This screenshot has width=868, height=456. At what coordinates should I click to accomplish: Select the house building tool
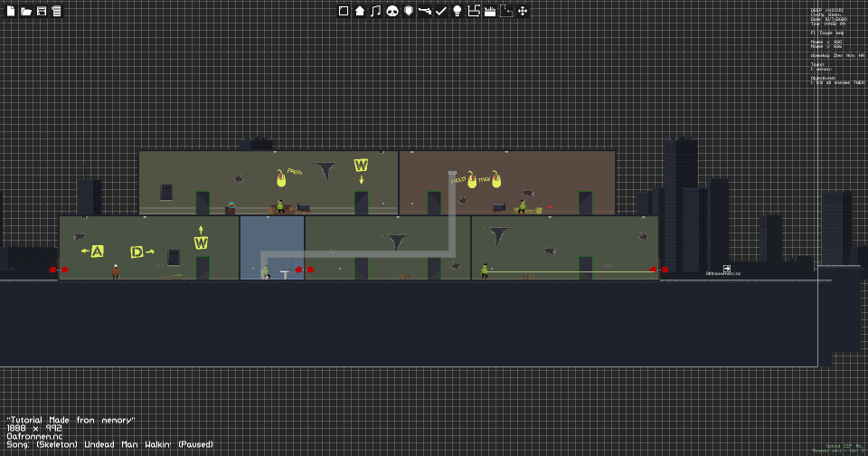(360, 11)
